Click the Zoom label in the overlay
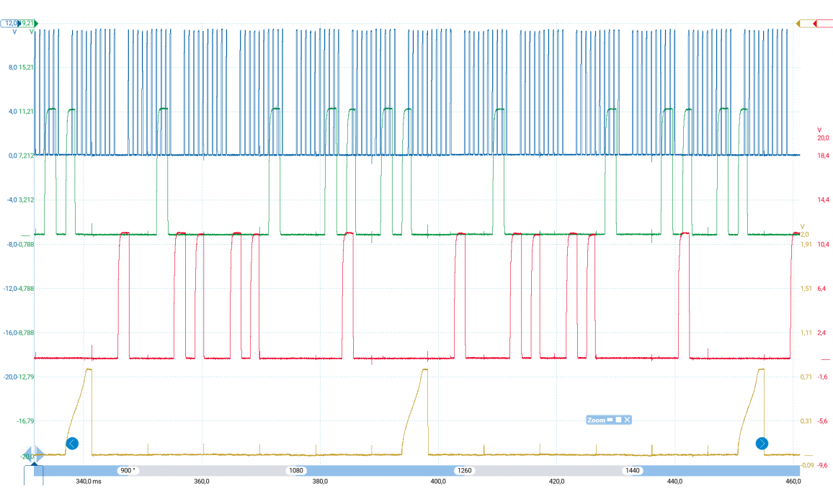The image size is (833, 504). [x=595, y=420]
